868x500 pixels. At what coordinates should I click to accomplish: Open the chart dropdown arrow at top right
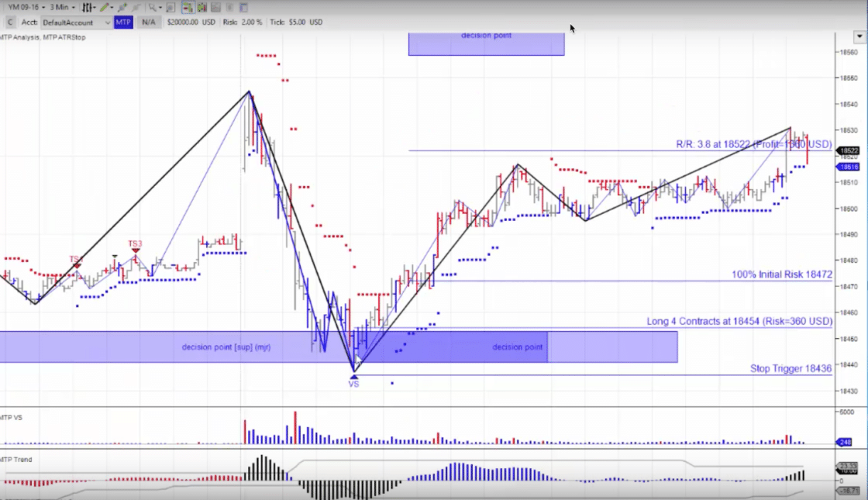(x=859, y=36)
